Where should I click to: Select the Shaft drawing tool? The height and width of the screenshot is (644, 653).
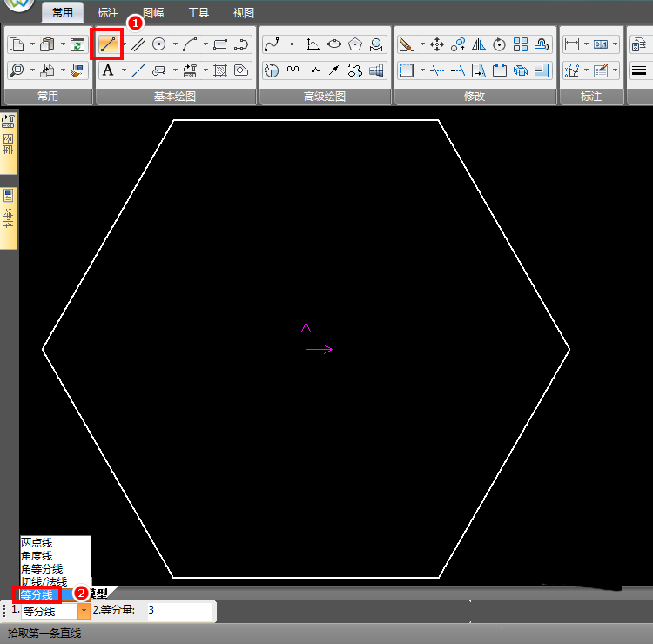(375, 70)
